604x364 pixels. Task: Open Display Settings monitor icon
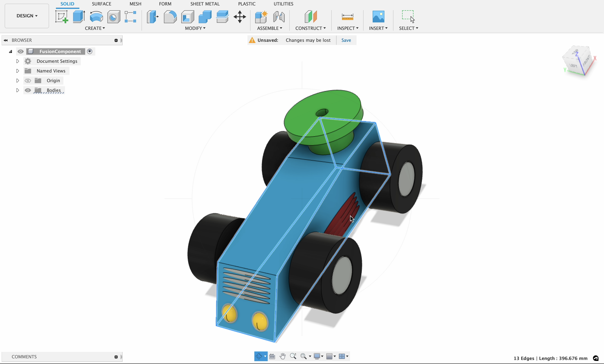coord(317,356)
